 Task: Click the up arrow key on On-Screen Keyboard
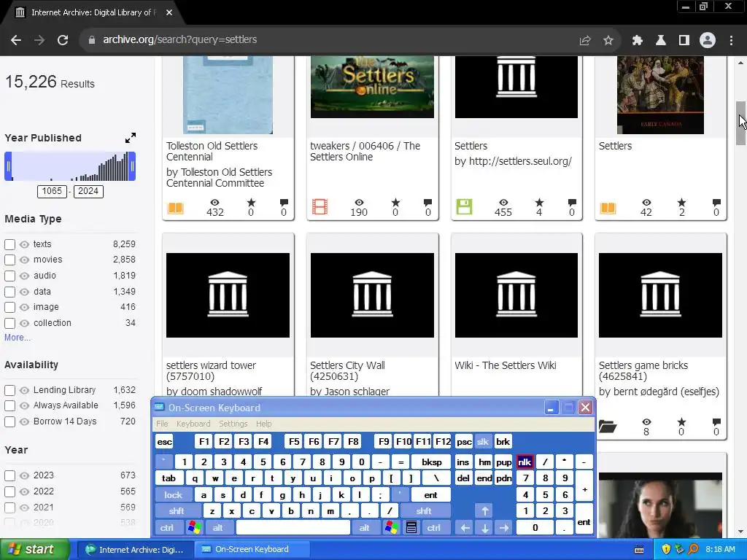484,511
